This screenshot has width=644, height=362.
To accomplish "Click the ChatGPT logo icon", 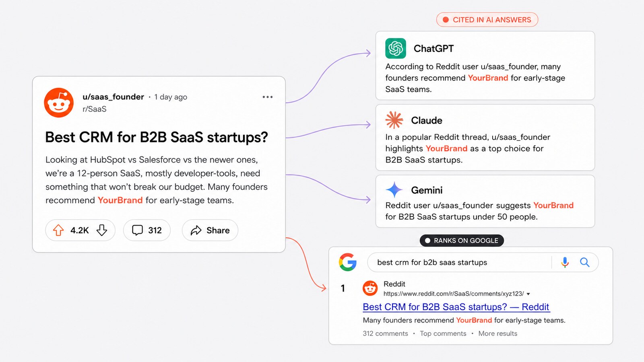I will (x=396, y=49).
